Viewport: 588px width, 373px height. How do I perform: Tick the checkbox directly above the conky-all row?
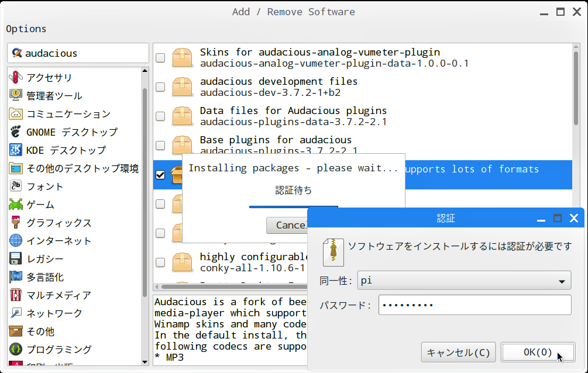click(x=160, y=233)
